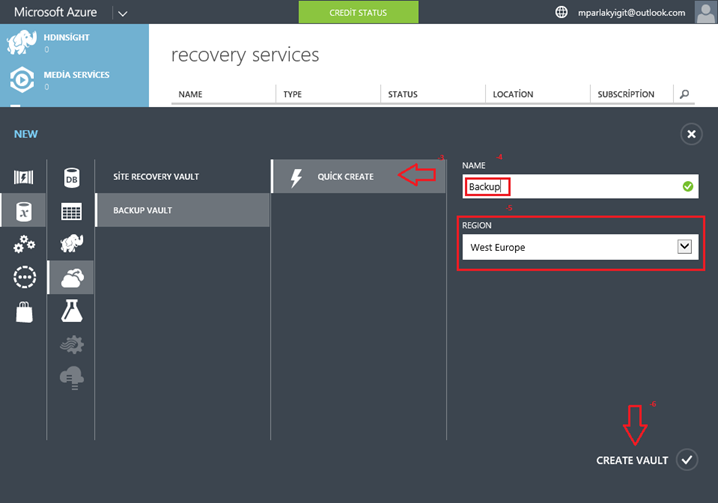Click the search magnifier in table header
This screenshot has width=718, height=503.
684,94
